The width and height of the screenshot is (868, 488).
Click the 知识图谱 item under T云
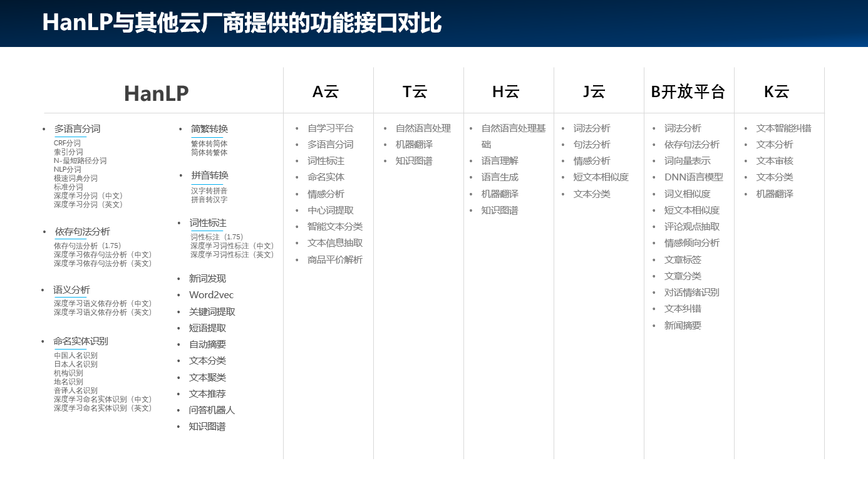click(x=413, y=160)
